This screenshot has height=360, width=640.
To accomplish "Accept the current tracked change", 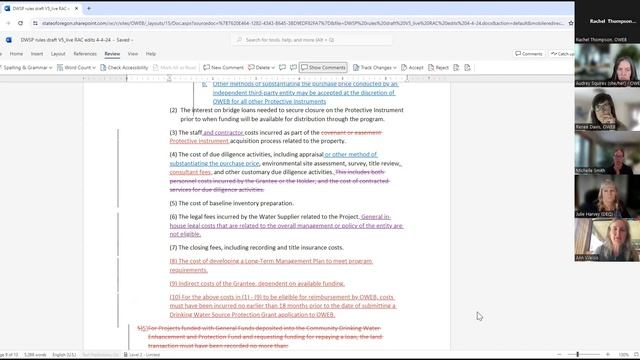I will [412, 67].
